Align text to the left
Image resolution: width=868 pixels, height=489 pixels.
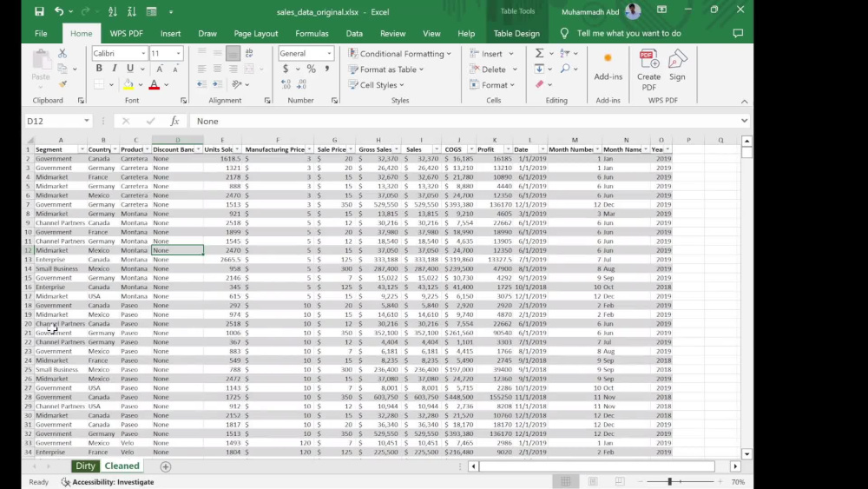(201, 69)
